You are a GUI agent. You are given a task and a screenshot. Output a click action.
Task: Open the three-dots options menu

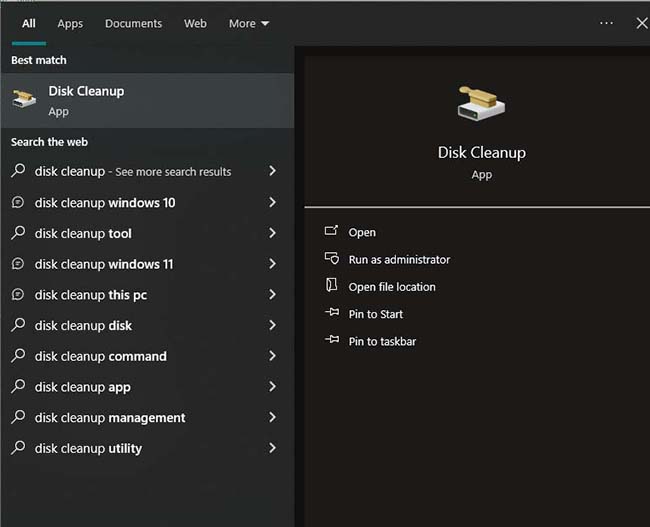pos(606,23)
